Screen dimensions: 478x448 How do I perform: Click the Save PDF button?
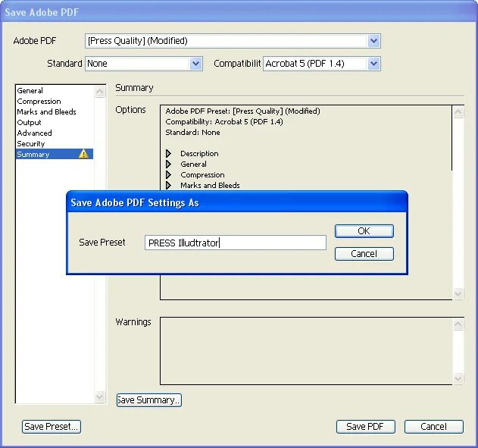(366, 426)
